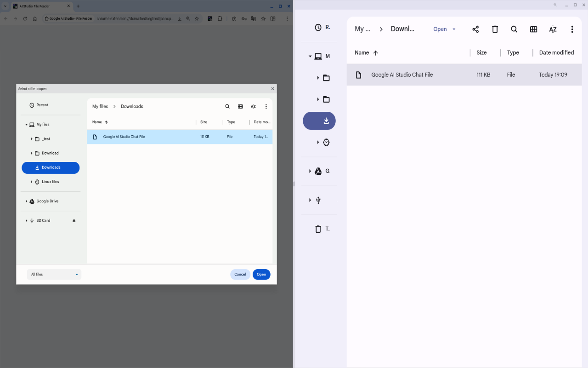
Task: Select Google AI Studio Chat File in Files window
Action: (x=464, y=75)
